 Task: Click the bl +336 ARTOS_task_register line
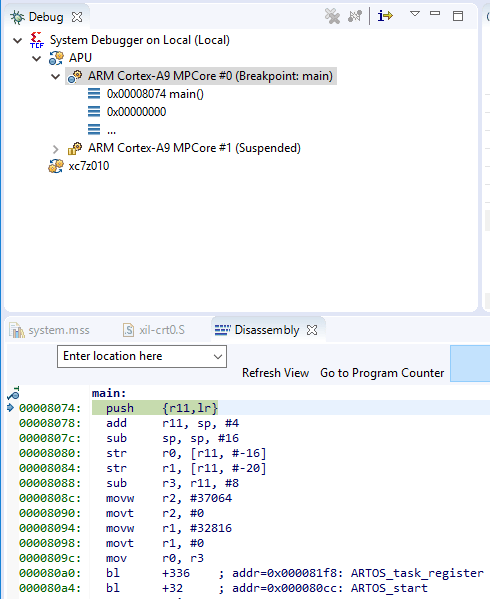295,573
